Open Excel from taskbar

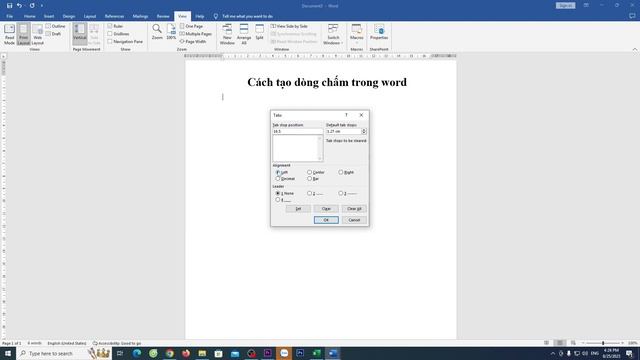tap(316, 353)
